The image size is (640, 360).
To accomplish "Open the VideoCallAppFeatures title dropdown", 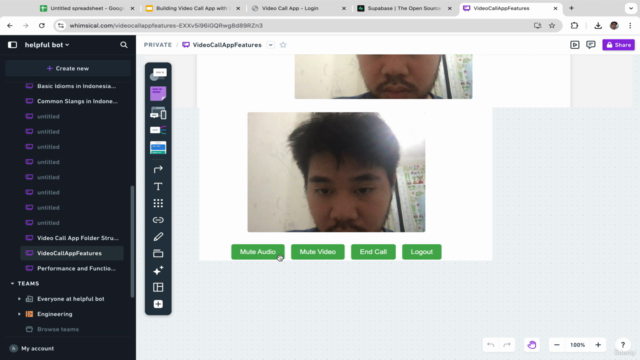I will click(271, 45).
